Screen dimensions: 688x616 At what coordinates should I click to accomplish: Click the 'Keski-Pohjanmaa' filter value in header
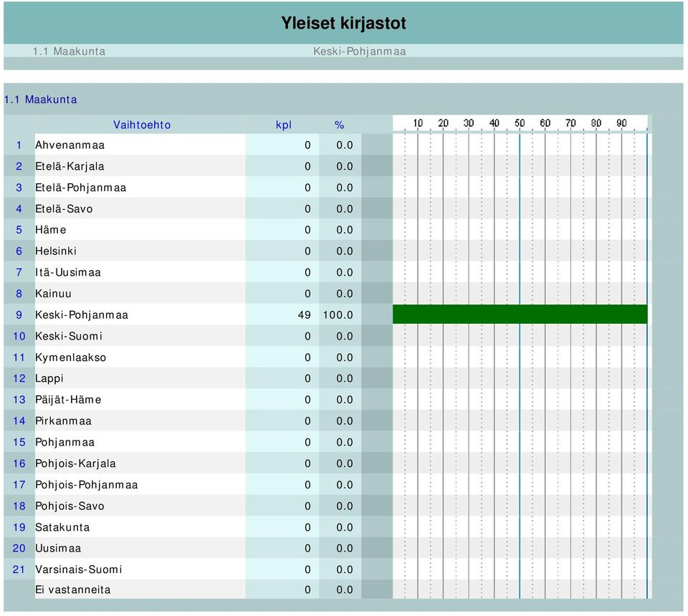point(359,52)
